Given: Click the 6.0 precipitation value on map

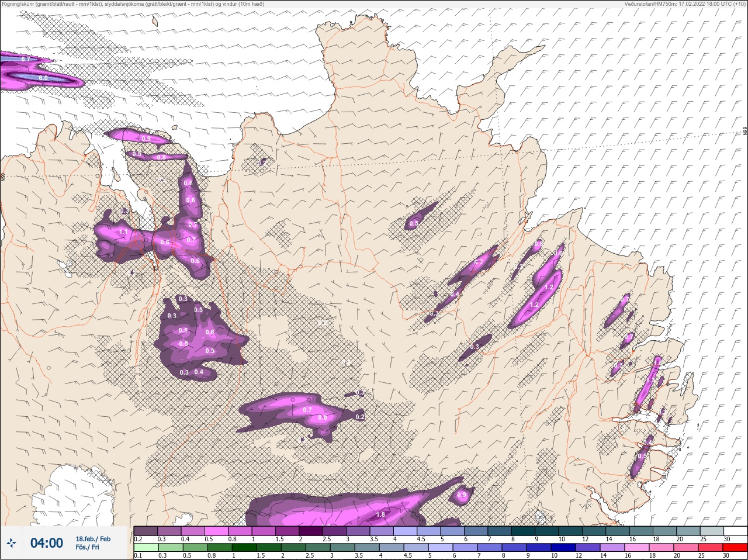Looking at the screenshot, I should [43, 78].
